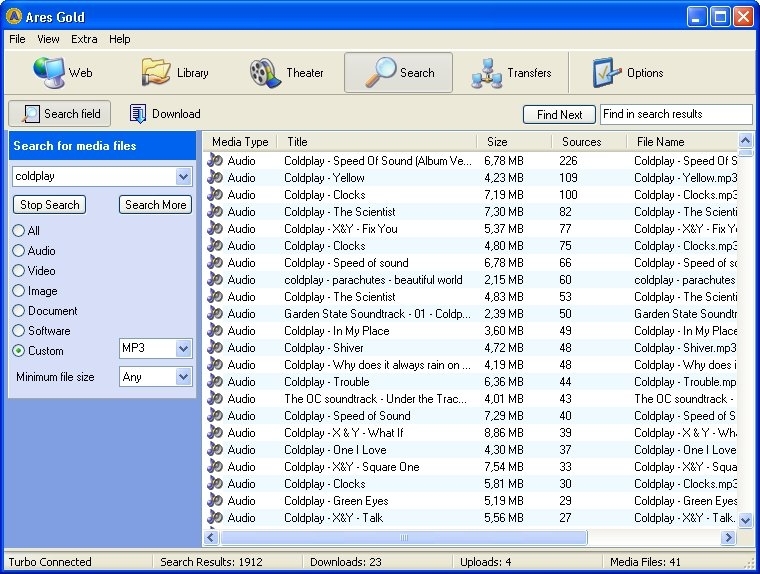The height and width of the screenshot is (574, 760).
Task: Select the 'Coldplay - Speed of sound' 66 sources row
Action: pyautogui.click(x=470, y=262)
